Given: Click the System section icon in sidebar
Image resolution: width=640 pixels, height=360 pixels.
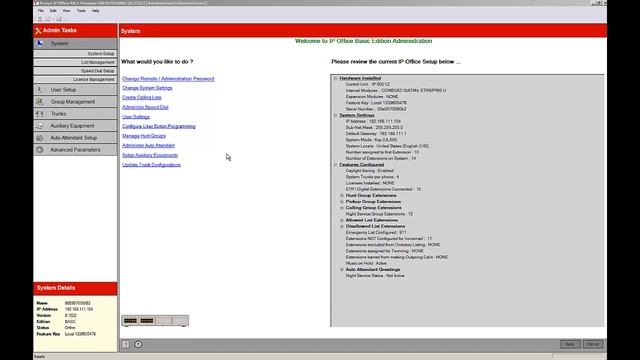Looking at the screenshot, I should pos(40,43).
